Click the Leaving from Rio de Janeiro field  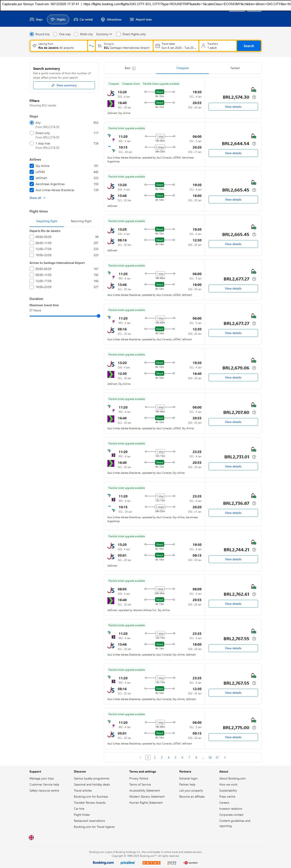point(59,46)
